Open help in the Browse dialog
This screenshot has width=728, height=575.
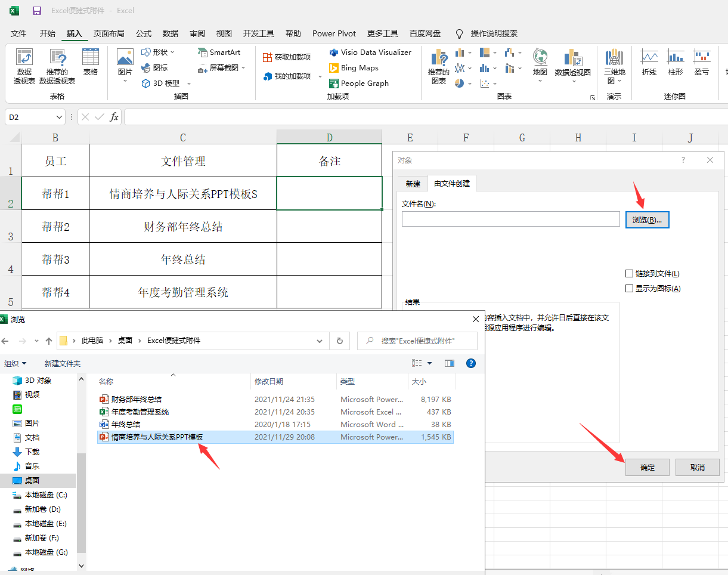pyautogui.click(x=470, y=363)
